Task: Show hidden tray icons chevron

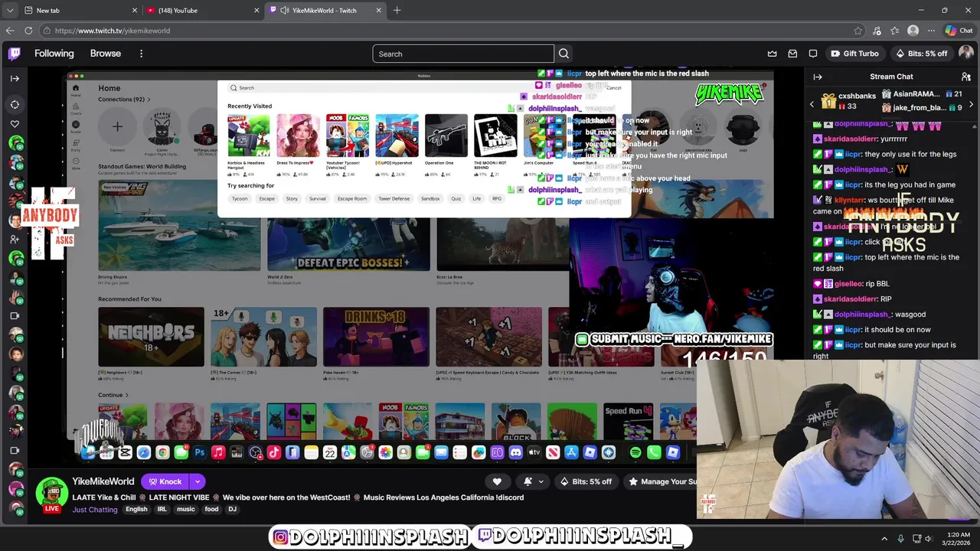Action: tap(884, 539)
